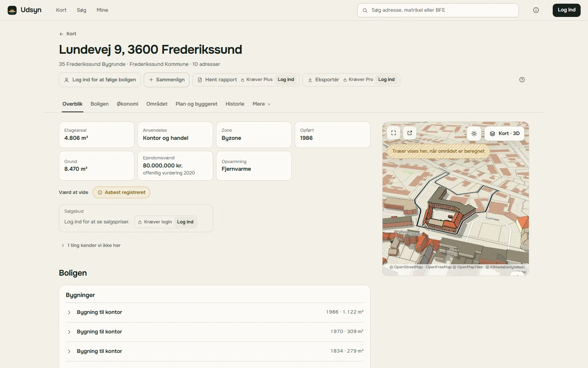Click Log ind for at følge boligen

click(x=100, y=80)
